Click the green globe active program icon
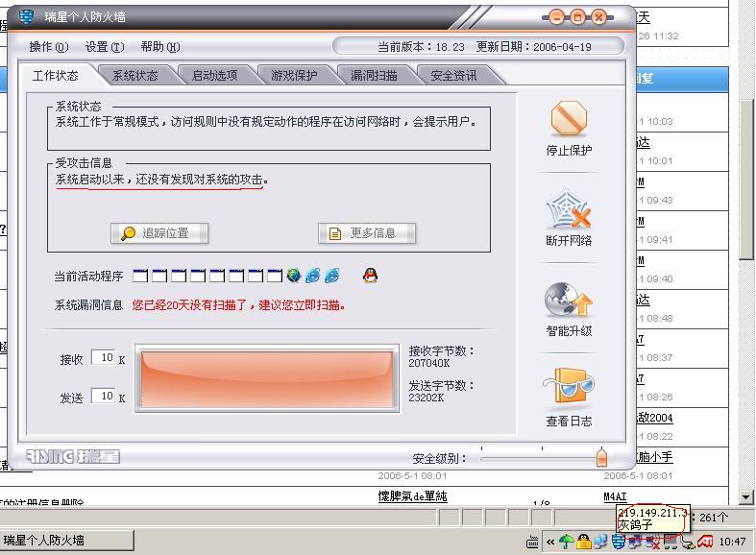756x555 pixels. pos(294,276)
